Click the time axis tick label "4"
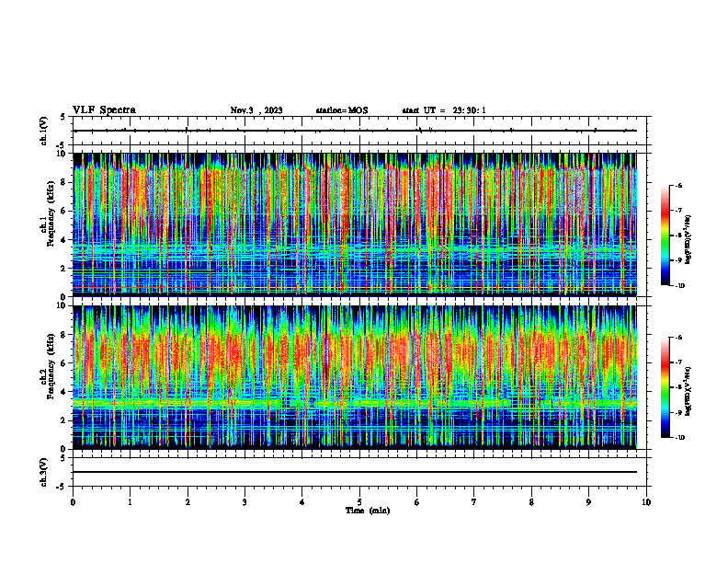The width and height of the screenshot is (728, 563). (302, 502)
